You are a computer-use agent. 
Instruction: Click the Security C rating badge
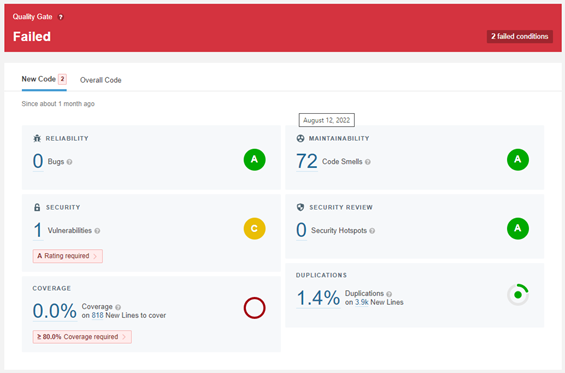point(254,228)
